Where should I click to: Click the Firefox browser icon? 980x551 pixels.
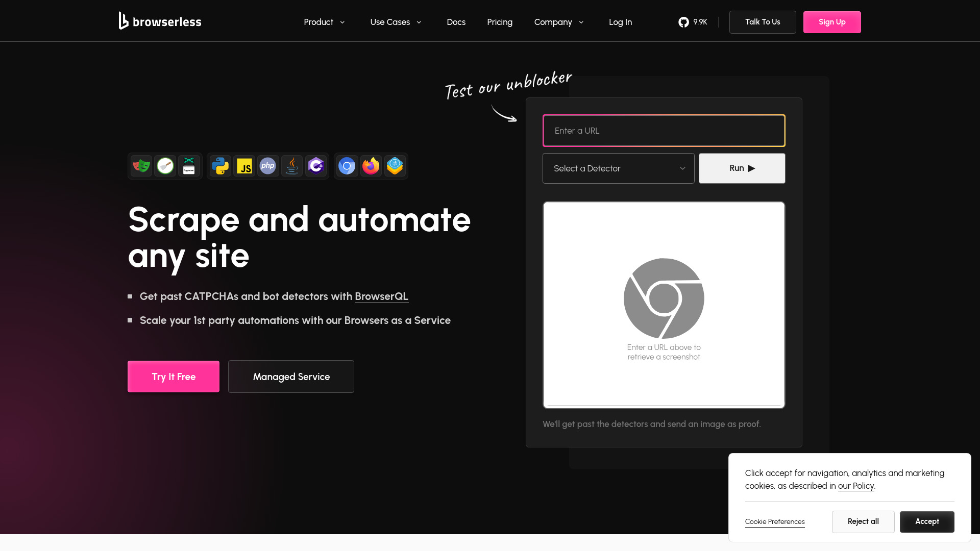tap(371, 166)
